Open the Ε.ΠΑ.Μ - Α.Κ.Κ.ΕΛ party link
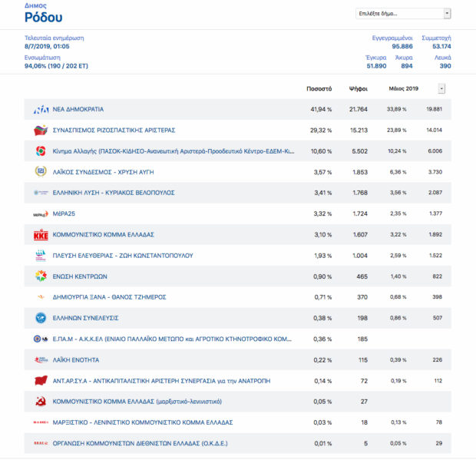The image size is (476, 460). 172,339
